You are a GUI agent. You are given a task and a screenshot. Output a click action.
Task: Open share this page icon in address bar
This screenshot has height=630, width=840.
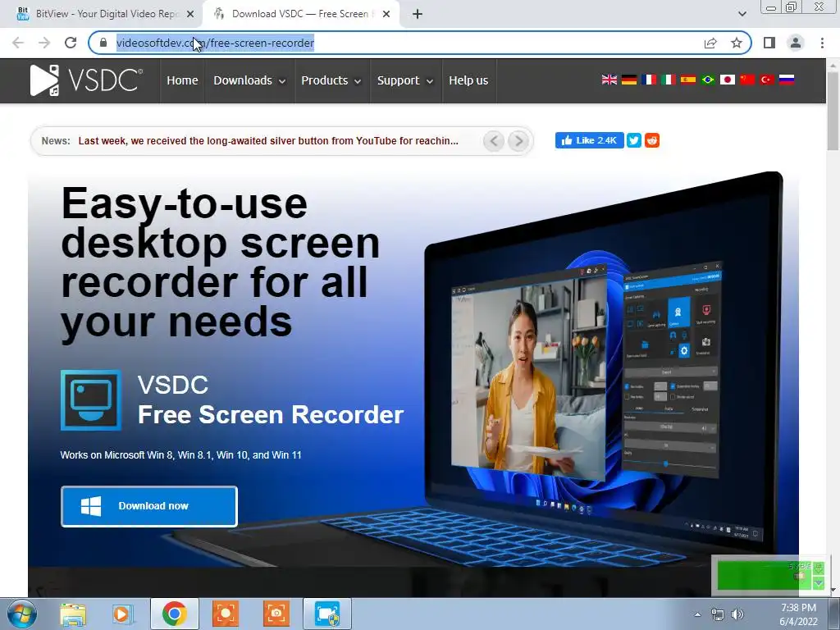click(710, 43)
